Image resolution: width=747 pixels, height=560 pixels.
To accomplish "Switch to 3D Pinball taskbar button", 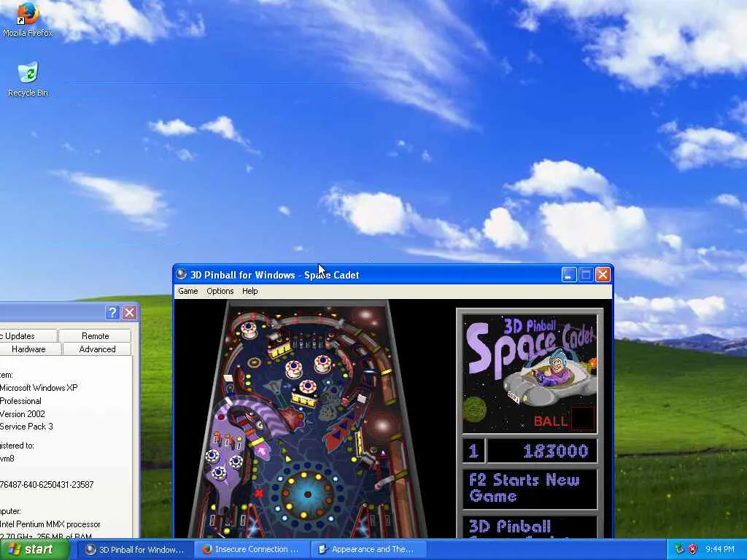I will [x=135, y=550].
